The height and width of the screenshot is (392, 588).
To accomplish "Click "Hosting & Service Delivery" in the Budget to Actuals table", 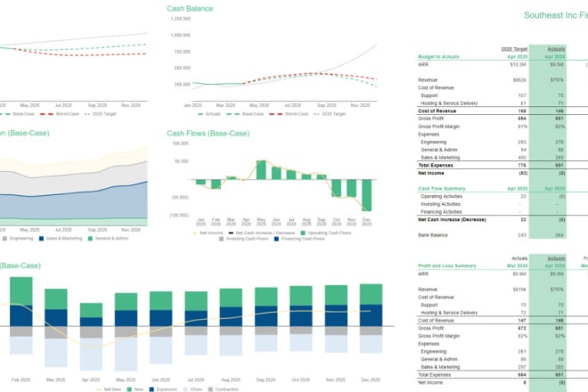I will pyautogui.click(x=449, y=103).
